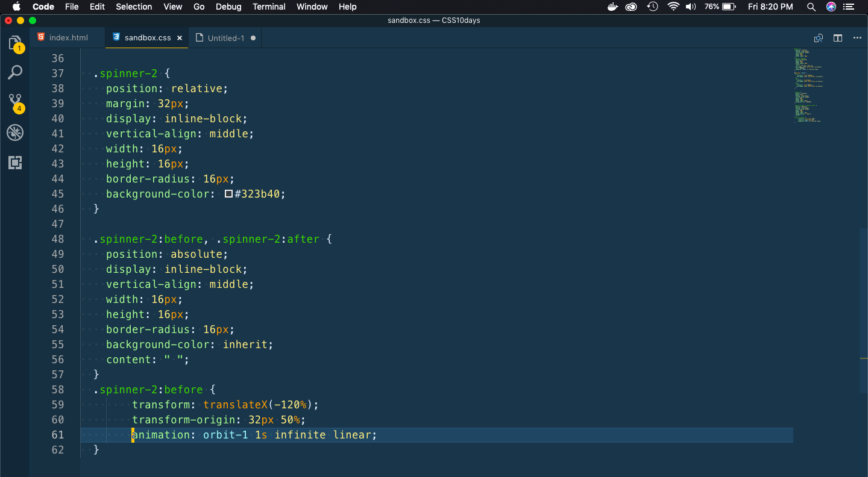This screenshot has height=477, width=868.
Task: Open the Debug menu in menu bar
Action: 228,7
